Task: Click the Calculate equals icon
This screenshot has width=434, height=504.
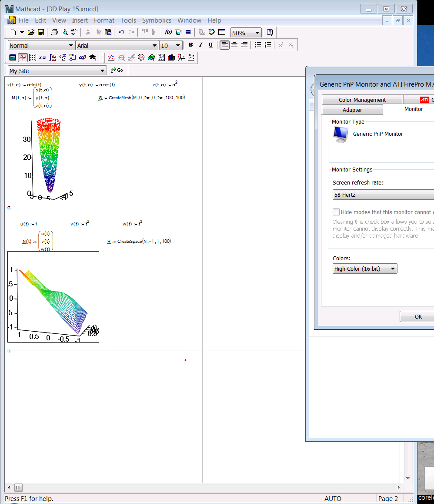Action: (x=188, y=33)
